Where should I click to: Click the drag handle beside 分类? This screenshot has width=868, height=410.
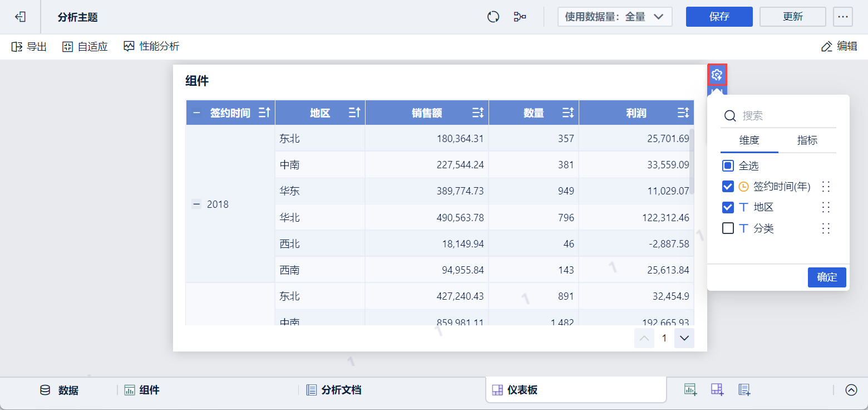pyautogui.click(x=826, y=228)
